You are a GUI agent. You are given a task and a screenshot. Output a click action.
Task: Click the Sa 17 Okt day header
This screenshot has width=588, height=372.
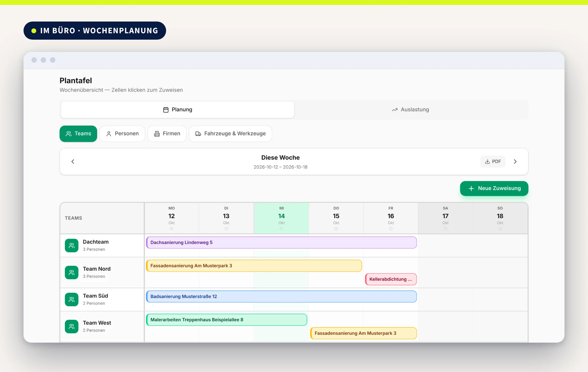[445, 218]
